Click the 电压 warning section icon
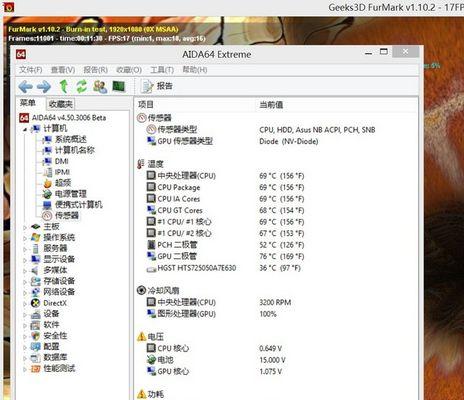The image size is (464, 400). coord(142,337)
